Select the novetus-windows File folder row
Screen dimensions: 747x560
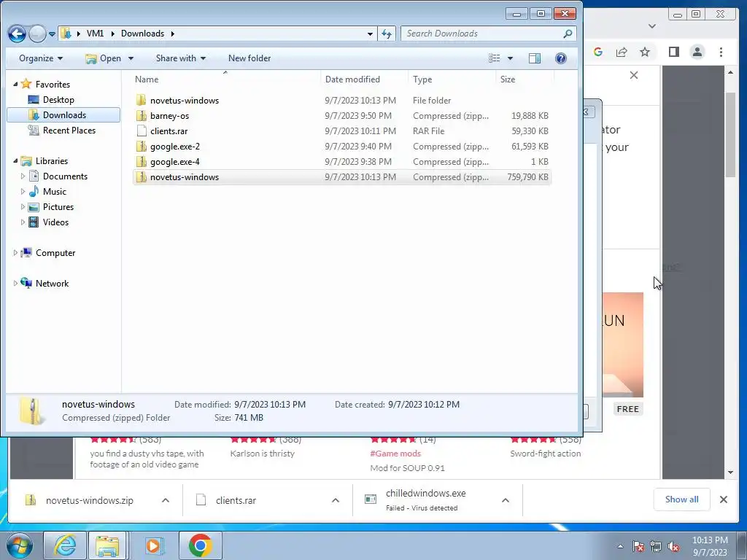[341, 101]
